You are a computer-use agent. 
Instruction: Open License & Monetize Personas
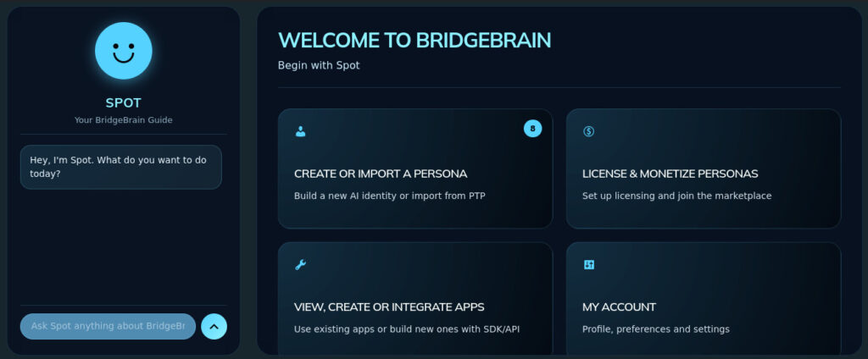670,174
